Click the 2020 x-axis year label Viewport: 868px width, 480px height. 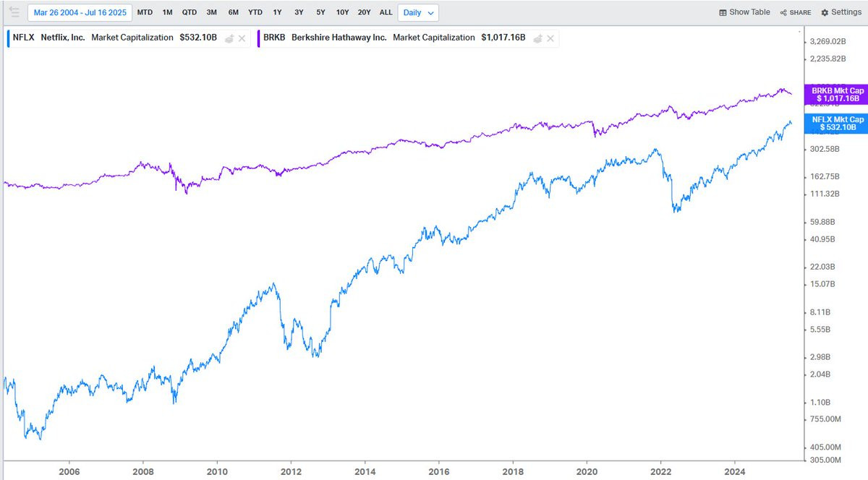587,471
